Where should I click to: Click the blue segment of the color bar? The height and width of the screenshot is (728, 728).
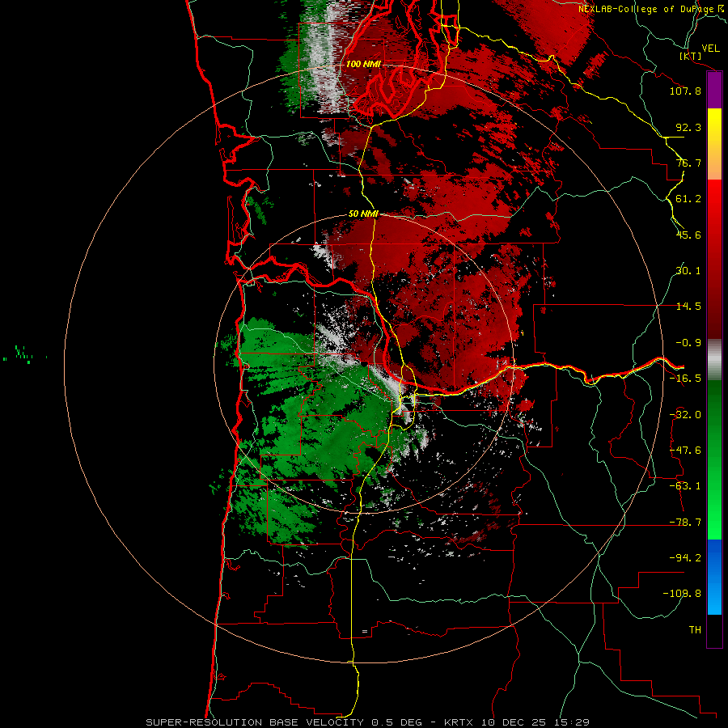tap(714, 577)
